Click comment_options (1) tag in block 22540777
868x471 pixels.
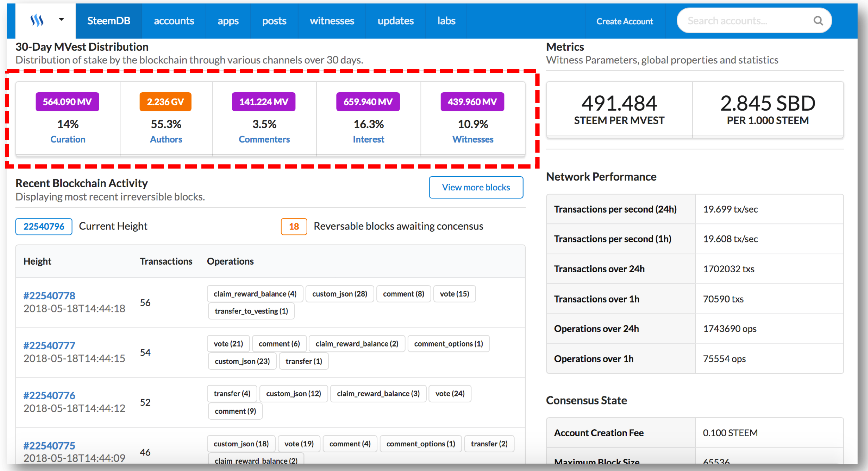pos(448,344)
